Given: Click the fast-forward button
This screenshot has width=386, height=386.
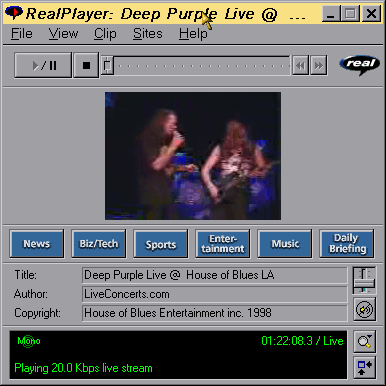Looking at the screenshot, I should pos(318,66).
